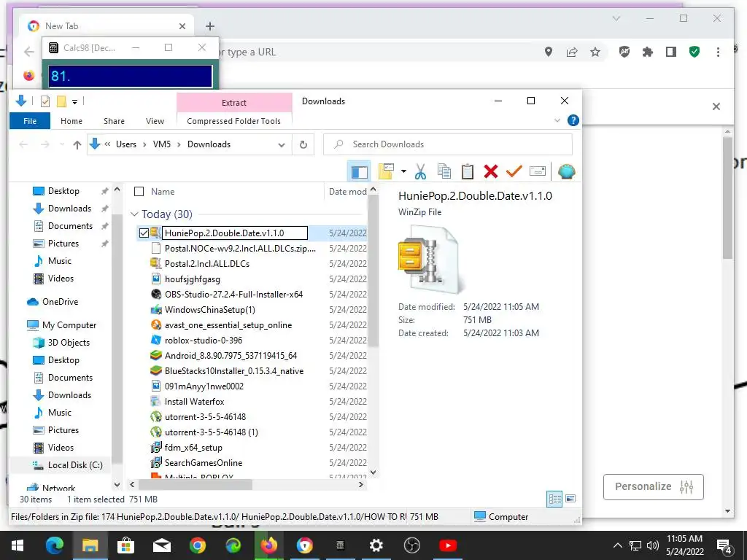Select OneDrive in navigation pane
747x560 pixels.
coord(60,301)
